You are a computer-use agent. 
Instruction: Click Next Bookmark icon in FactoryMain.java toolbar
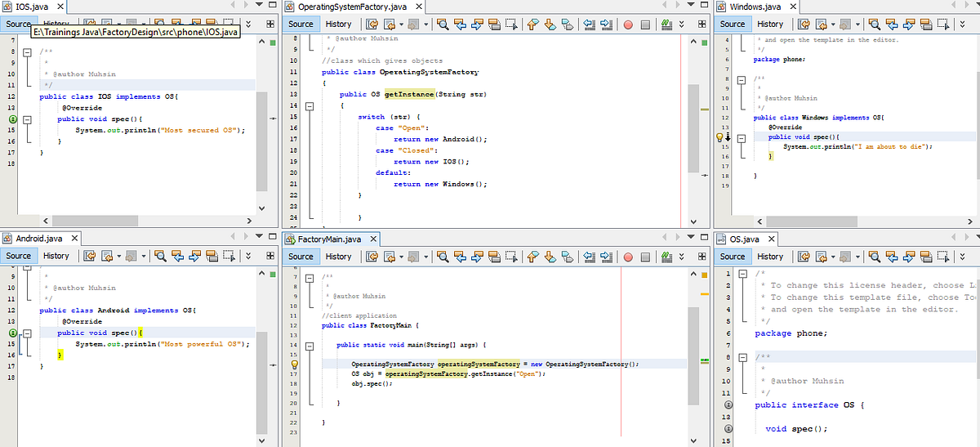(550, 256)
